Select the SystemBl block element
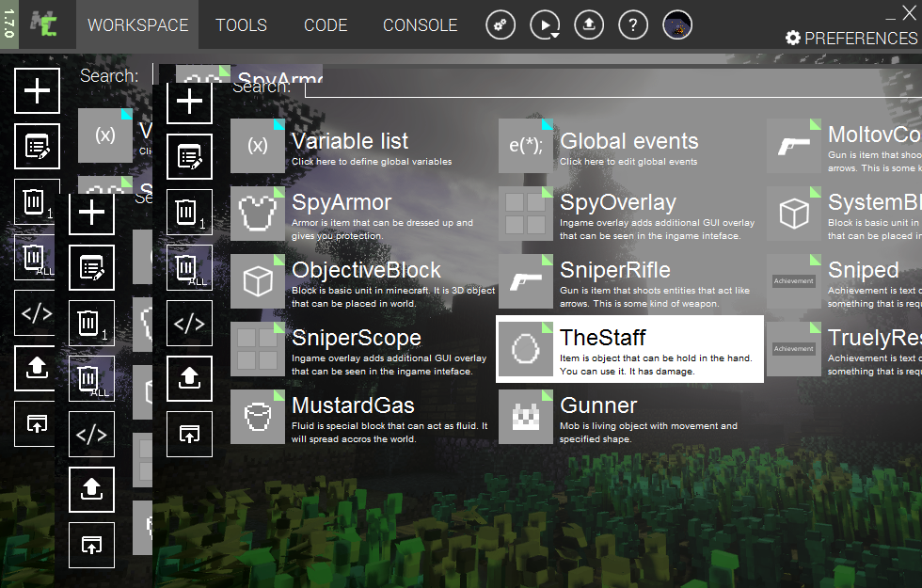Viewport: 922px width, 588px height. [x=845, y=215]
